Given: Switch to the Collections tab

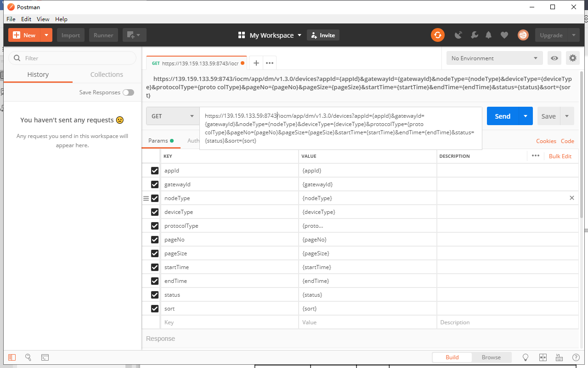Looking at the screenshot, I should coord(107,75).
